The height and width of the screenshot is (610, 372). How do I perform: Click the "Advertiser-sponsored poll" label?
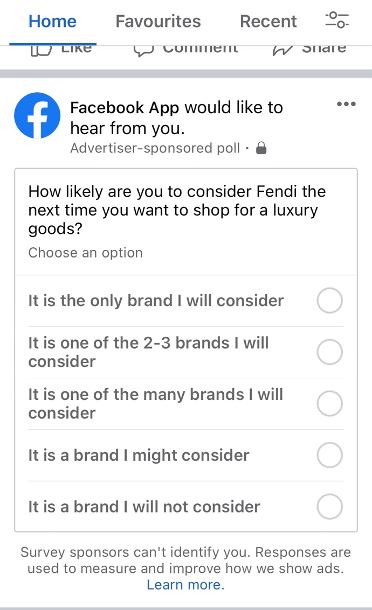(155, 148)
